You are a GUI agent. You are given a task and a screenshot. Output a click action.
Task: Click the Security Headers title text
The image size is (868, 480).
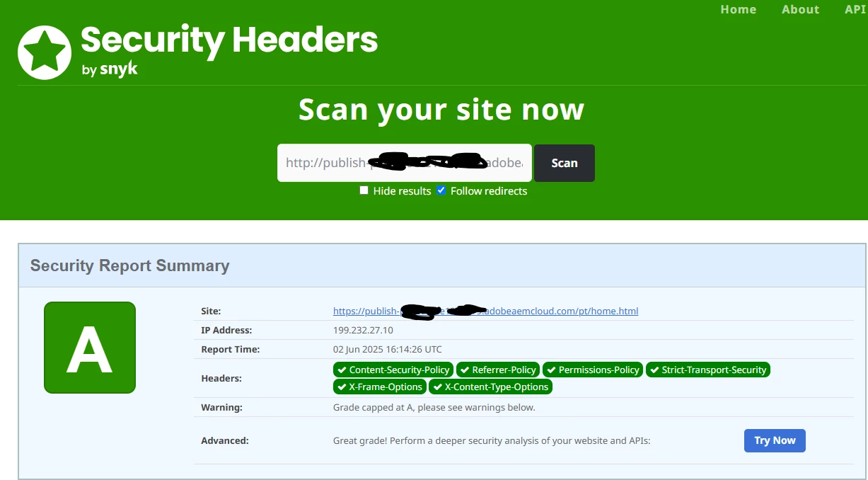(x=229, y=40)
